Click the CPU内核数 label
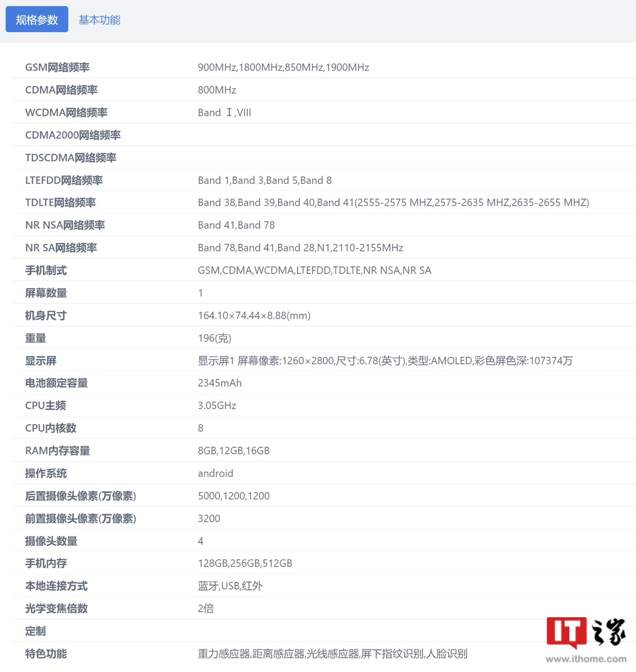Viewport: 636px width, 672px height. click(51, 428)
